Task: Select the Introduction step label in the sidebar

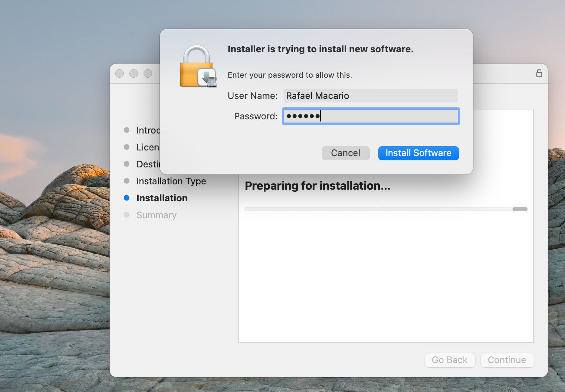Action: pos(148,130)
